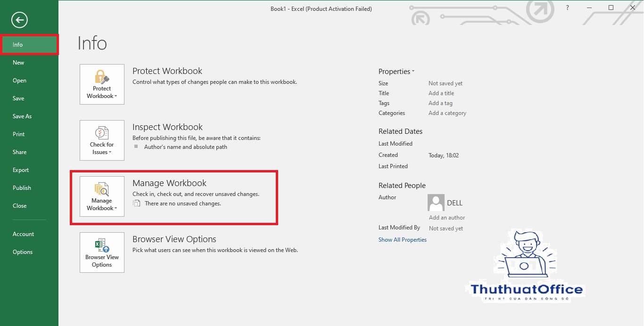Click 'There are no unsaved changes' text
This screenshot has height=326, width=644.
coord(183,204)
